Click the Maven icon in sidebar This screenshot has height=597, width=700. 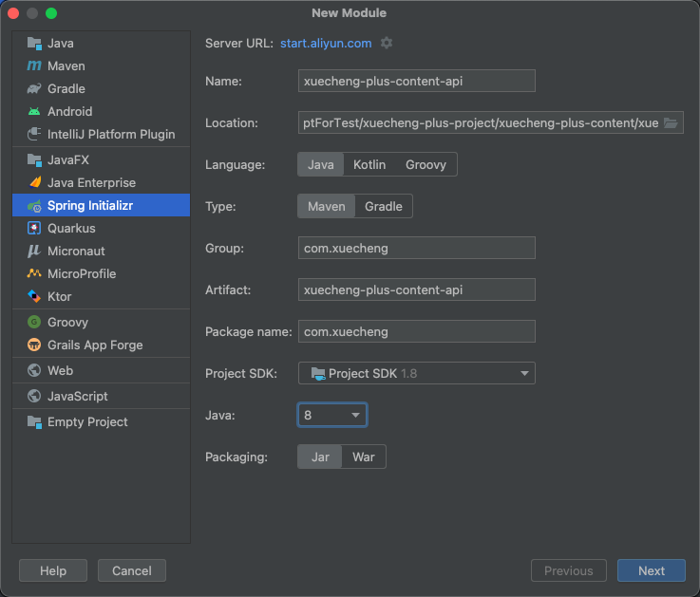(34, 66)
